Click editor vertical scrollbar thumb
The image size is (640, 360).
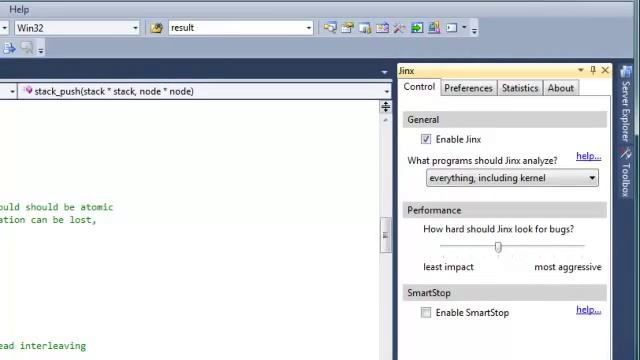click(385, 235)
